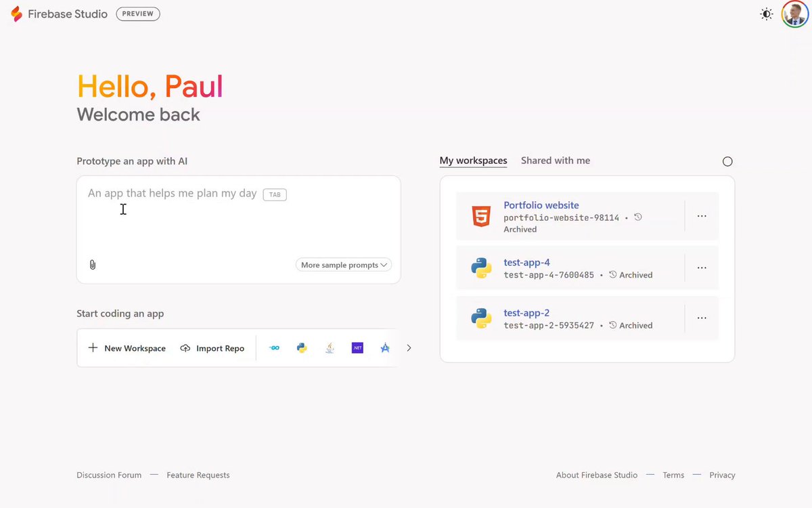Click test-app-2-5935427 ID text

click(549, 325)
